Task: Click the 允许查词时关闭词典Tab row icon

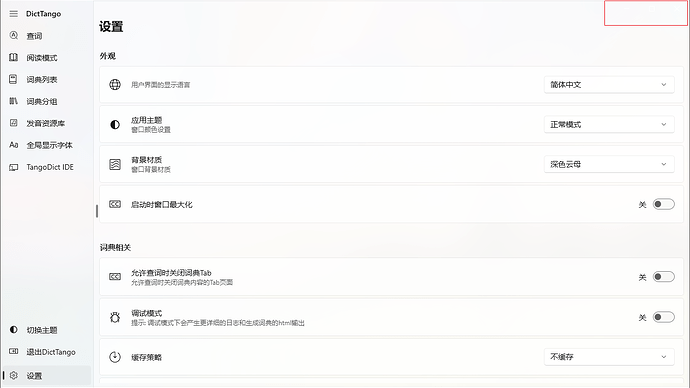Action: (115, 276)
